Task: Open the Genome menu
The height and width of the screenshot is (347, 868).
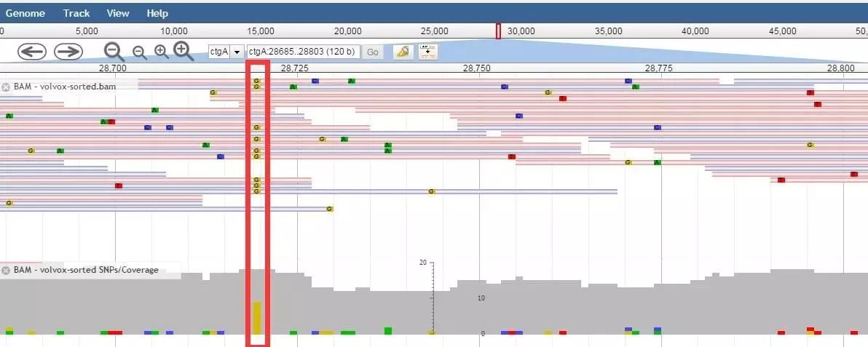Action: click(x=25, y=13)
